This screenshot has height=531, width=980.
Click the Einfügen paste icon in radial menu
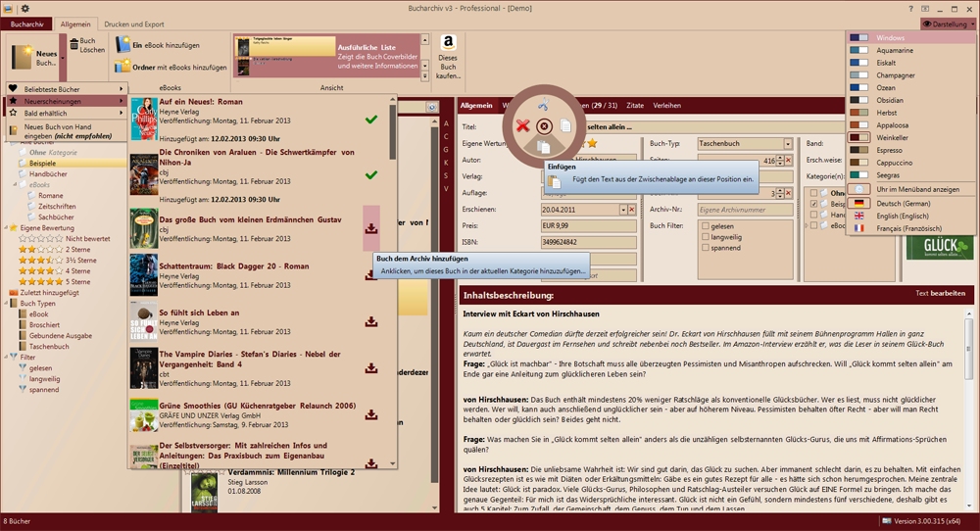point(544,147)
